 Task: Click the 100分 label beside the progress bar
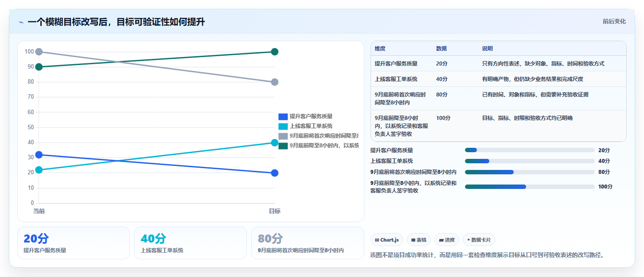click(x=605, y=187)
